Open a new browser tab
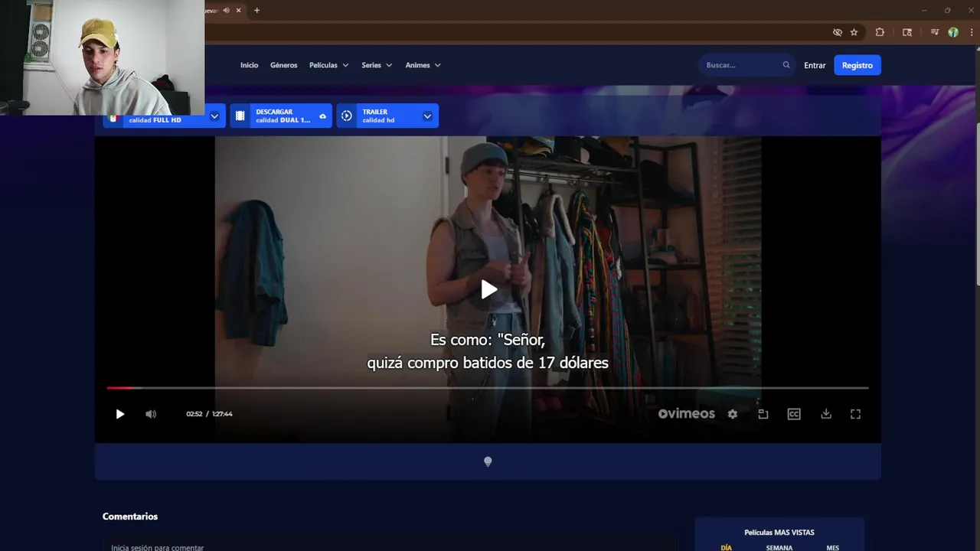Screen dimensions: 980x551 tap(256, 10)
